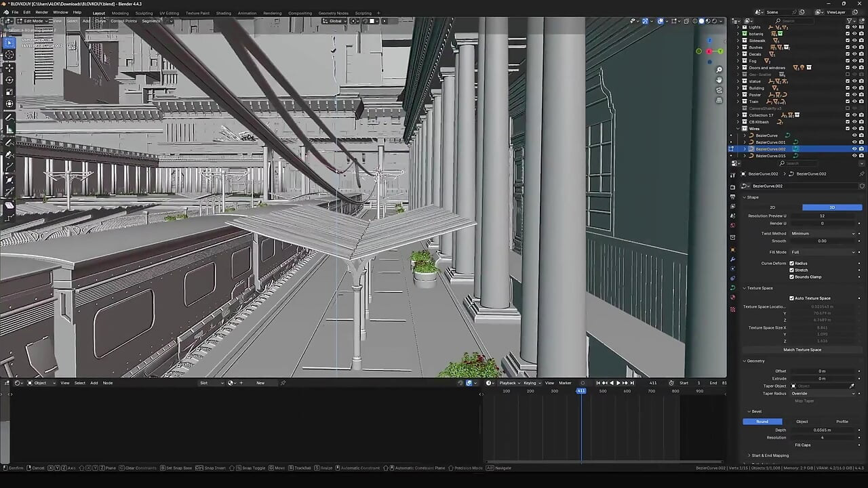Switch to wireframe viewport shading icon
Screen dimensions: 868x488
[694, 20]
